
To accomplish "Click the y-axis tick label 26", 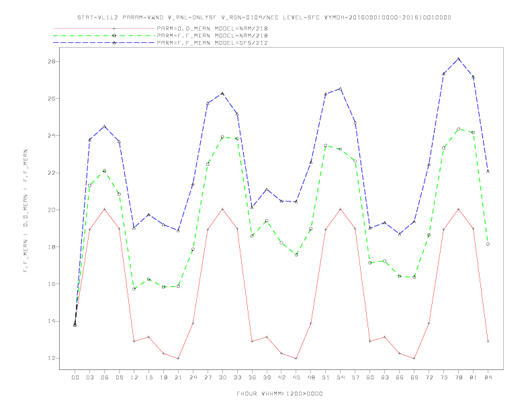I will (x=51, y=98).
